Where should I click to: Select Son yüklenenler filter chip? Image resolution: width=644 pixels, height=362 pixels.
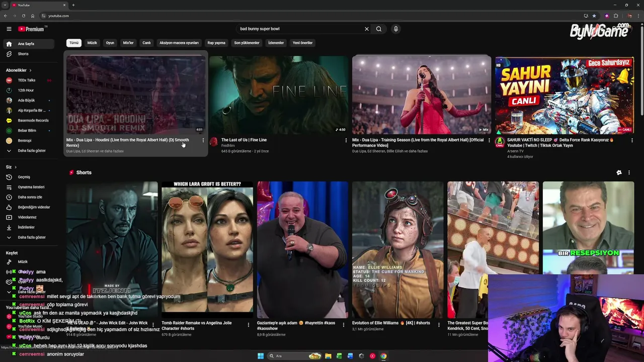pos(247,43)
